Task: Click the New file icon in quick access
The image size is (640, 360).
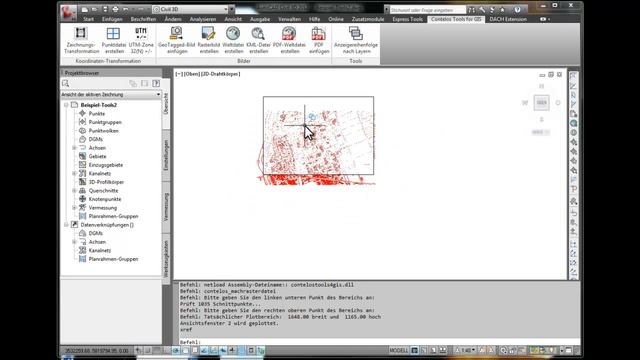Action: click(x=84, y=9)
